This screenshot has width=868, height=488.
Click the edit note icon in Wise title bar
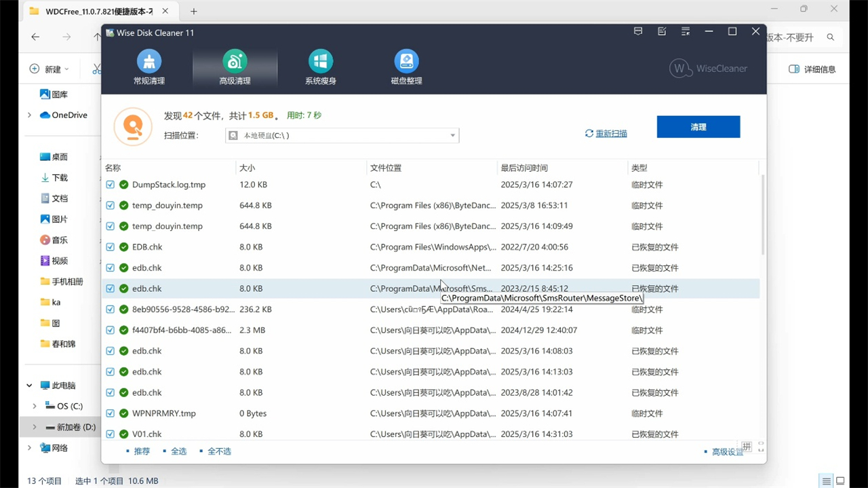click(x=662, y=32)
